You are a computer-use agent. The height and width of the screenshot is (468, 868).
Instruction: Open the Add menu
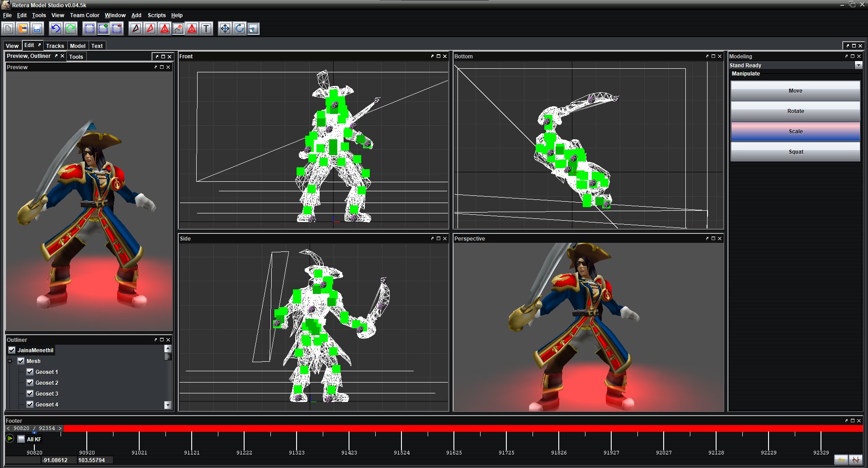point(137,15)
